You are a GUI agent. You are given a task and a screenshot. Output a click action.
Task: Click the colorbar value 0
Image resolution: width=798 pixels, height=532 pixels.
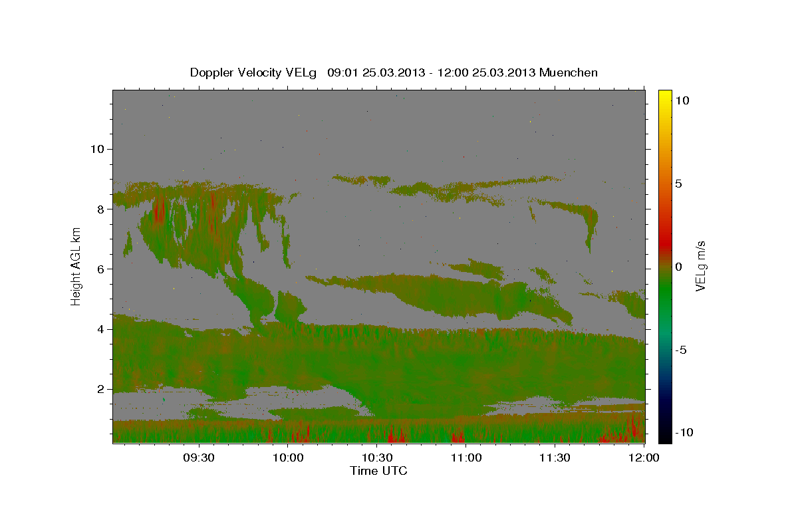click(678, 267)
